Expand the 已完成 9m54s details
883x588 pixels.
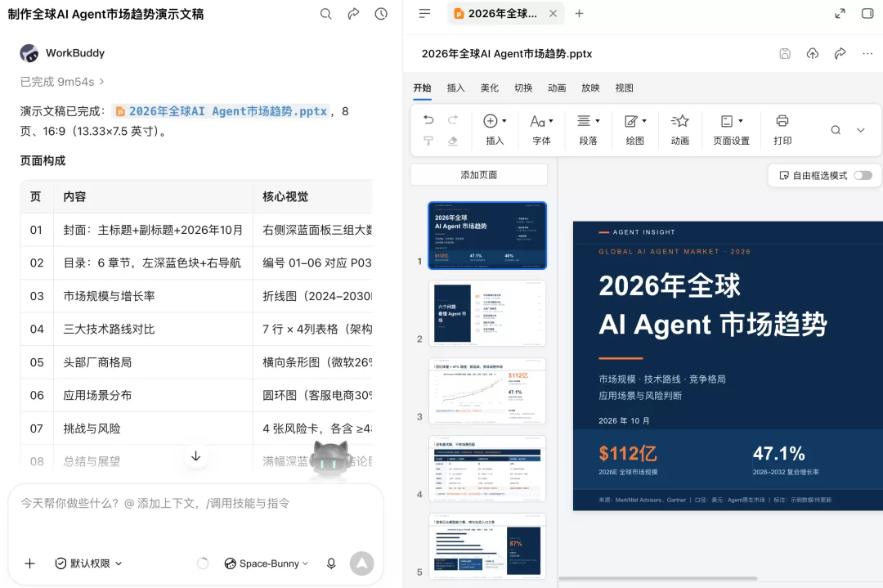click(x=62, y=82)
